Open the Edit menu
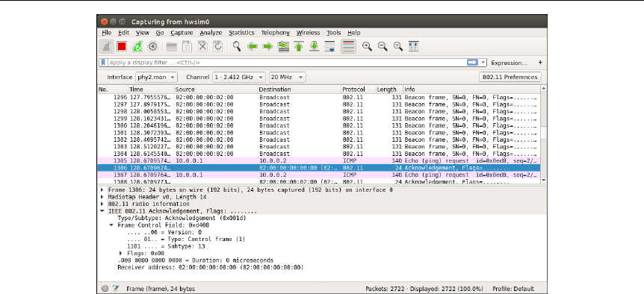This screenshot has width=644, height=294. tap(123, 33)
